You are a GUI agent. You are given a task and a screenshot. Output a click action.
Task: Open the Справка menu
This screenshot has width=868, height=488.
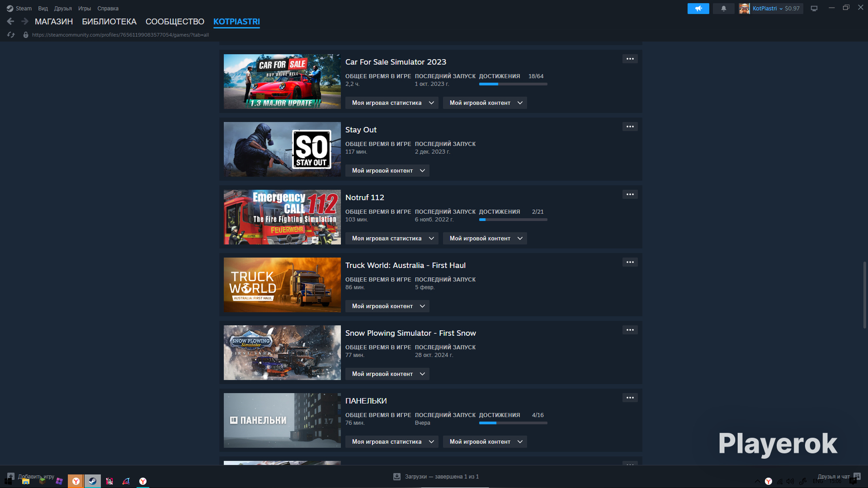point(108,8)
